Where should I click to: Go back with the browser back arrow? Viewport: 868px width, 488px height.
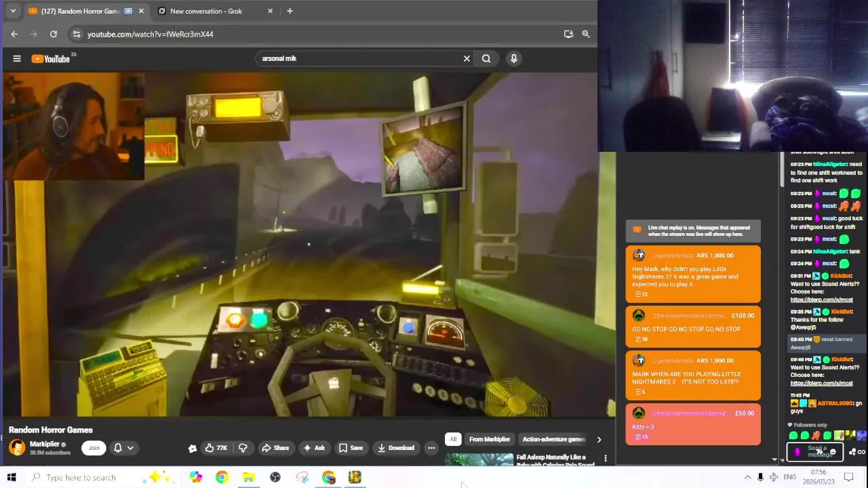pyautogui.click(x=14, y=34)
